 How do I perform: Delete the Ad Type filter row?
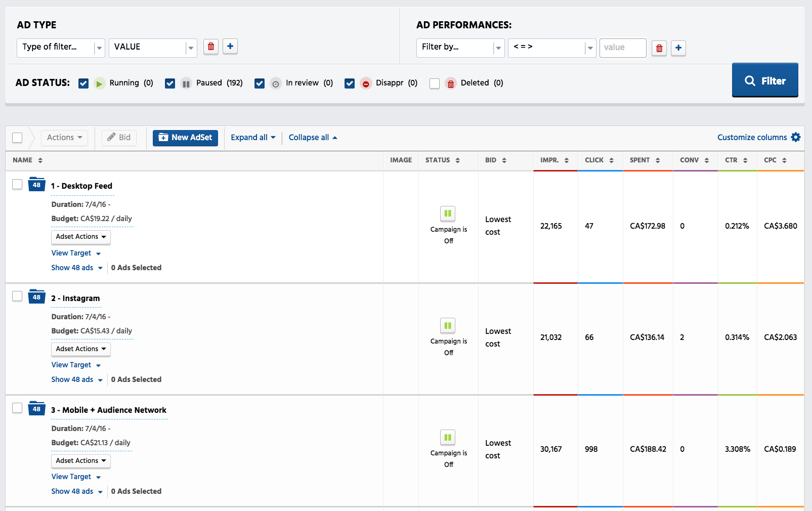click(211, 47)
